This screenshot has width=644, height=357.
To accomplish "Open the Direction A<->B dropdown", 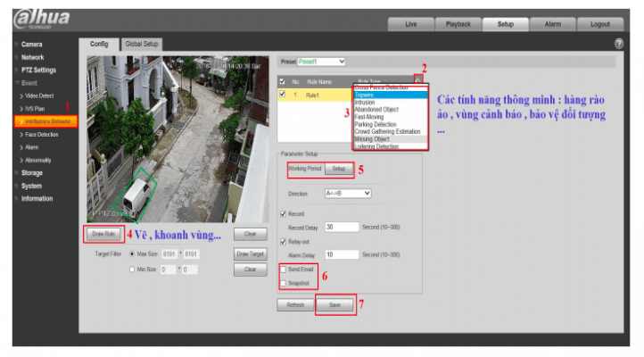I will [x=347, y=193].
